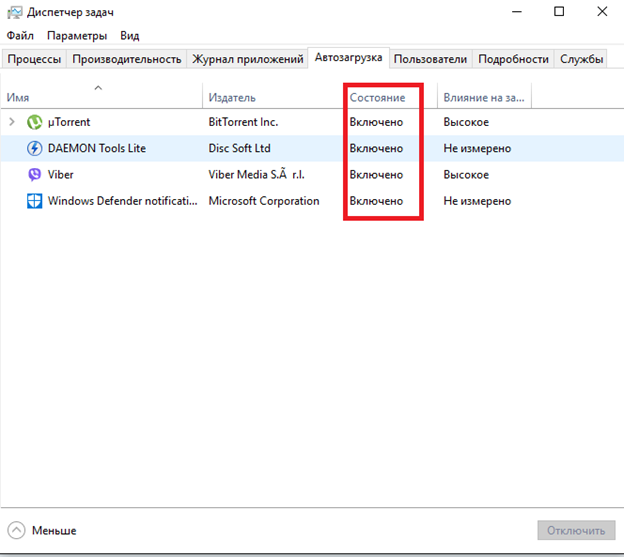Switch to the Службы tab

click(x=581, y=59)
